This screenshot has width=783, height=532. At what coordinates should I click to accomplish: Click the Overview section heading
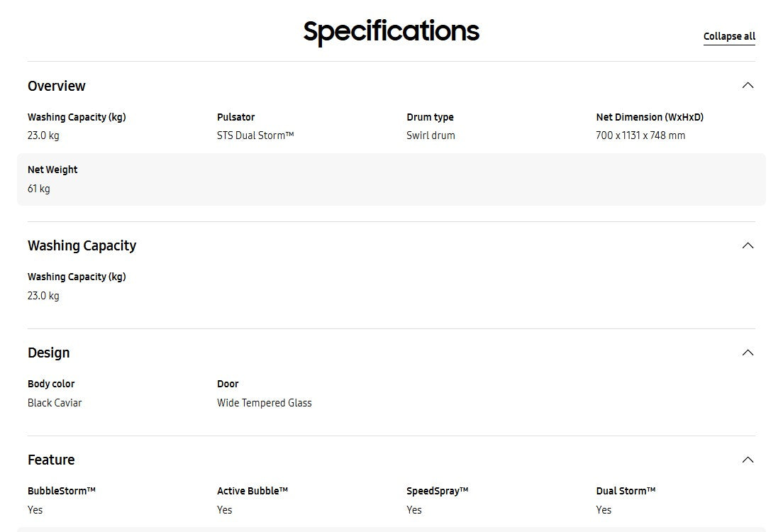[x=57, y=86]
